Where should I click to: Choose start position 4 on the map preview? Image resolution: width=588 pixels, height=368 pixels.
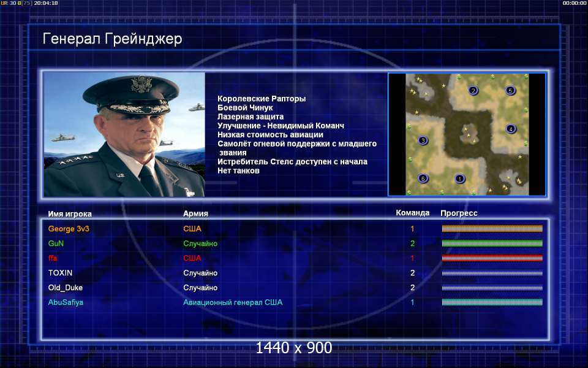click(x=511, y=129)
